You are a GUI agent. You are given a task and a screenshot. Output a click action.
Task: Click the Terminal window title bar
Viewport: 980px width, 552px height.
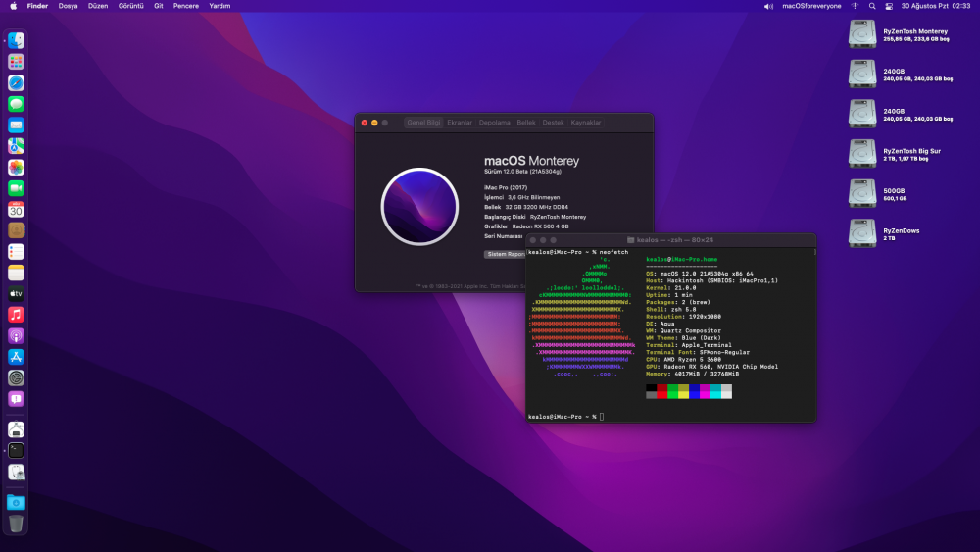671,240
